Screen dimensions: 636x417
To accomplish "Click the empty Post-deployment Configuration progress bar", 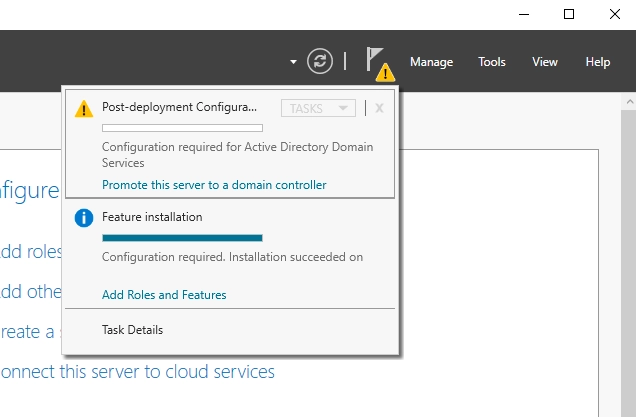I will tap(182, 128).
